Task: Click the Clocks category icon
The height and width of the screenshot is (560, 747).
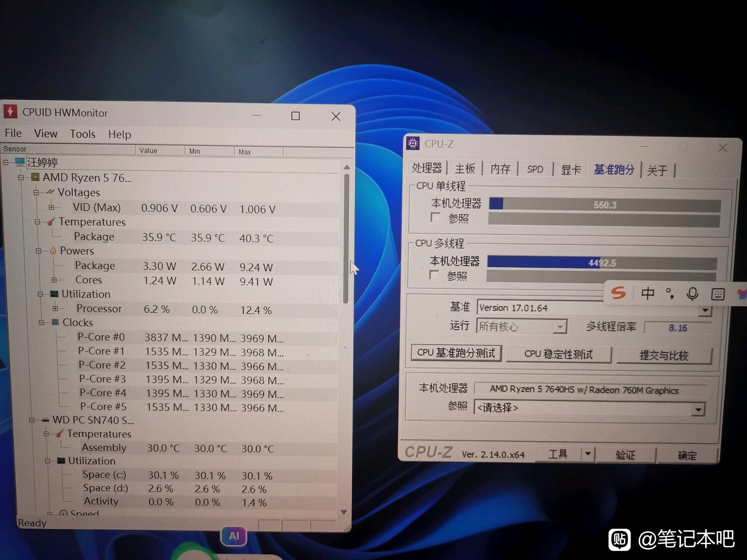Action: coord(55,322)
